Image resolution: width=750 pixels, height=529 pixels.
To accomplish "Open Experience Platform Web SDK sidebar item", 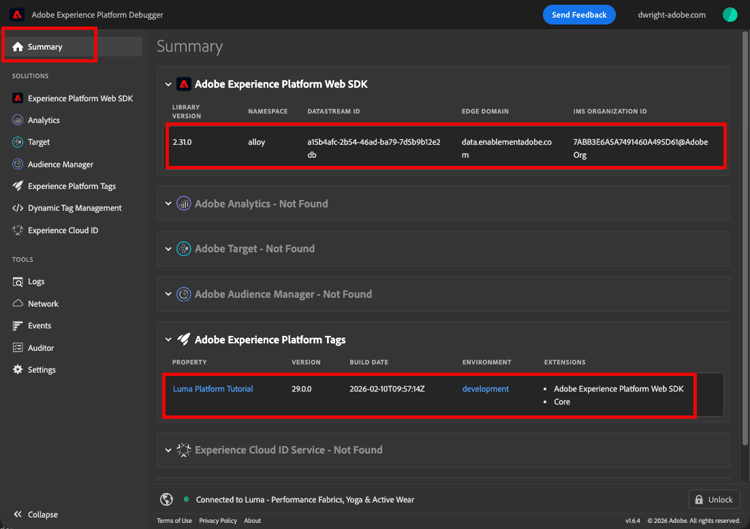I will 80,98.
